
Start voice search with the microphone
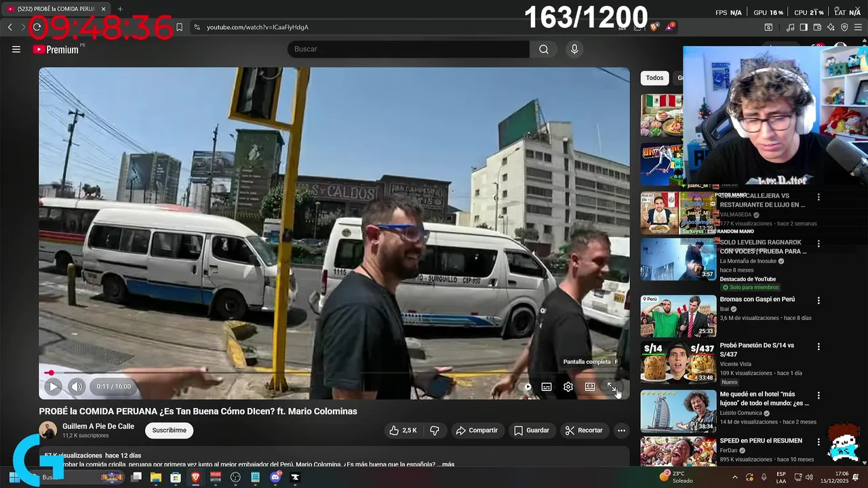(x=574, y=49)
